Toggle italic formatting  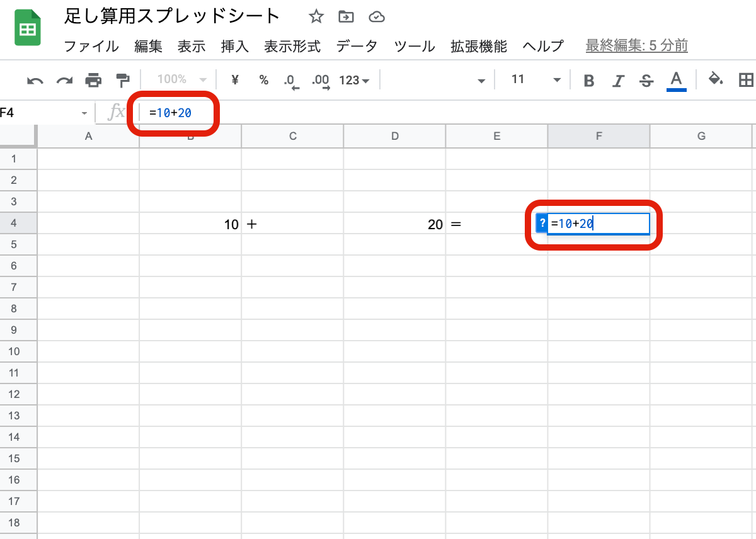pyautogui.click(x=618, y=81)
